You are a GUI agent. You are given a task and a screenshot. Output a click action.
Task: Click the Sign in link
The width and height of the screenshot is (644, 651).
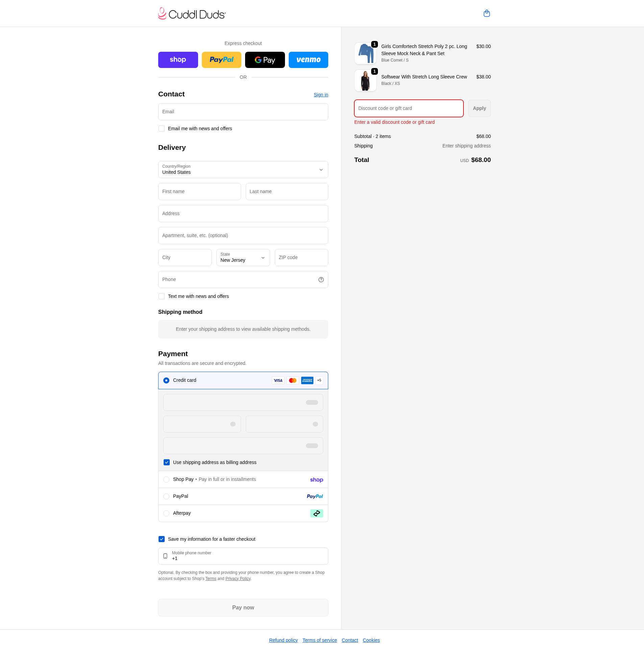point(320,95)
